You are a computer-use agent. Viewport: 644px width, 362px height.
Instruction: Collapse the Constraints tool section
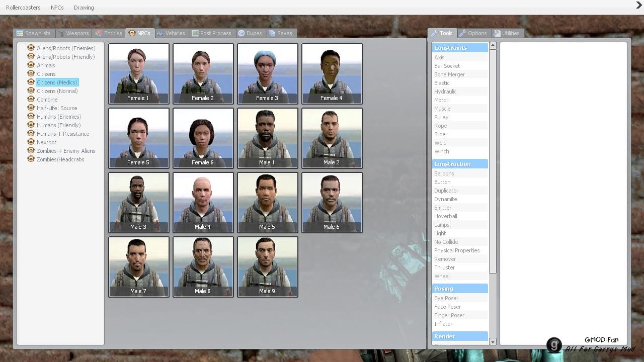coord(460,48)
